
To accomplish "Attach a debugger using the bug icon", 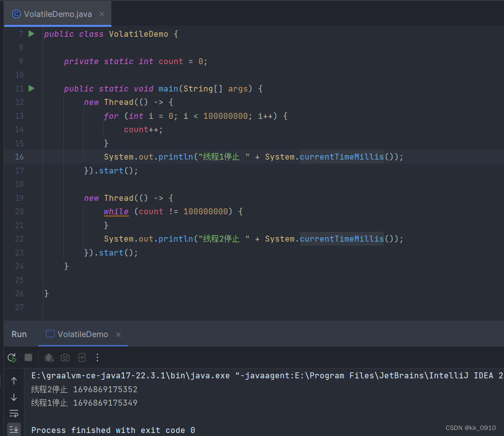I will pyautogui.click(x=48, y=357).
